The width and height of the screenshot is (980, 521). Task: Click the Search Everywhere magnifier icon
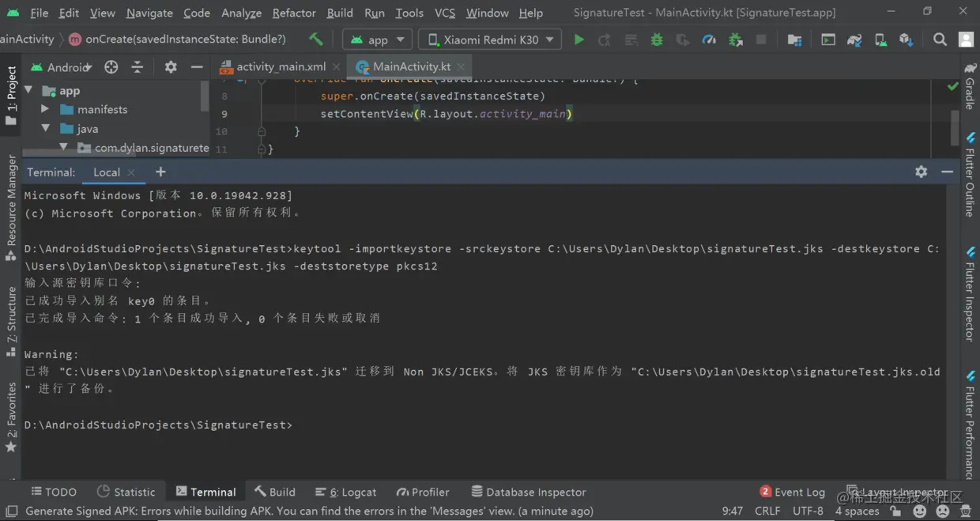coord(940,40)
